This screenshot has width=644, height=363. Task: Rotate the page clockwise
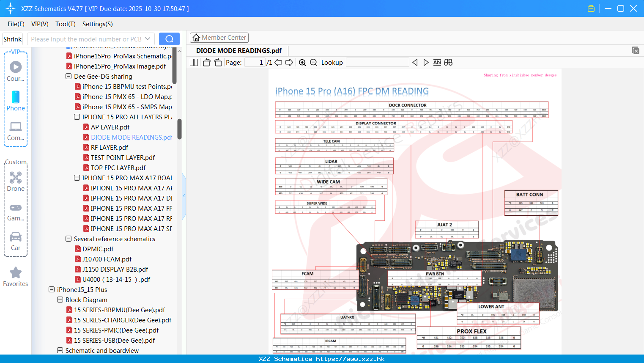[x=218, y=63]
